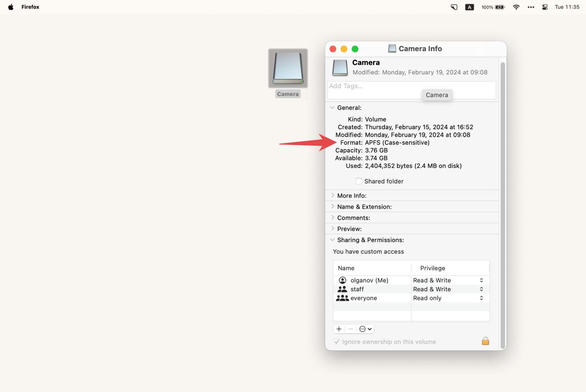Click the Created date Thursday, February 15
Image resolution: width=586 pixels, height=392 pixels.
coord(397,127)
